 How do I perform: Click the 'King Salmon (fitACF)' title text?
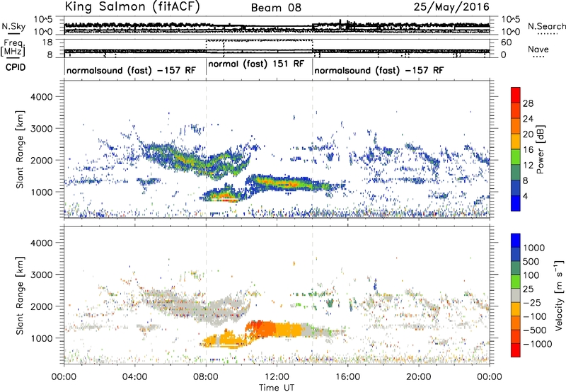click(x=132, y=7)
